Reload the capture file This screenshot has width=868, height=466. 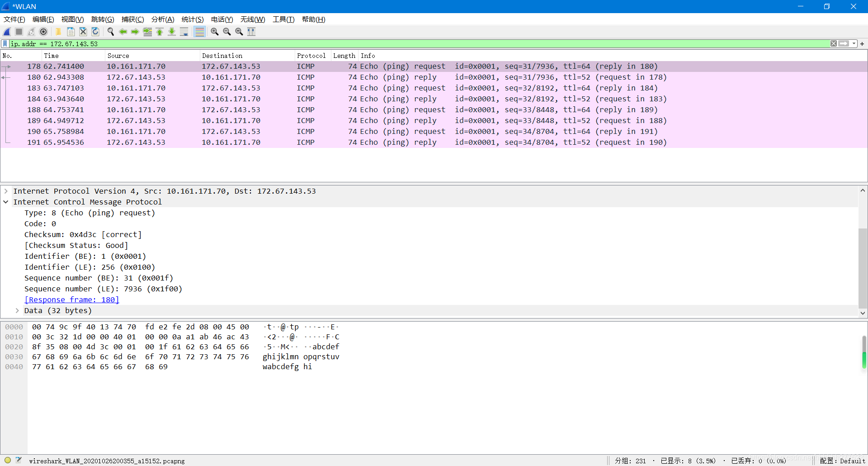pos(95,32)
